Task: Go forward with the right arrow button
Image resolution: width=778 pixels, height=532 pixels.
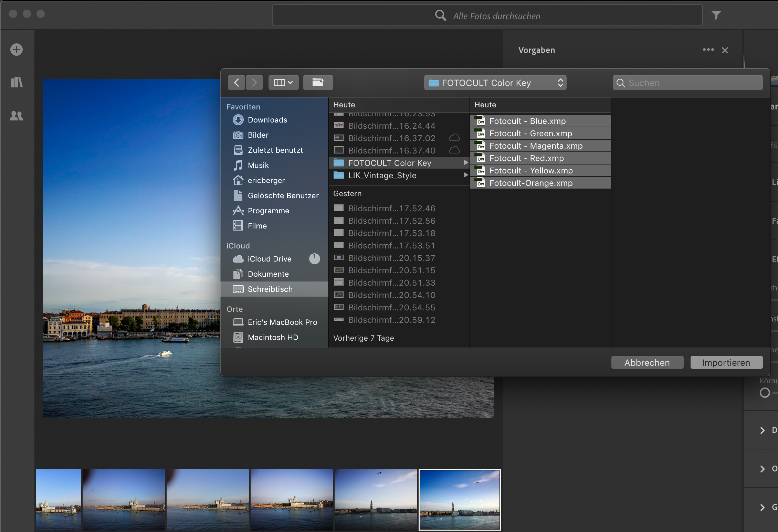Action: pyautogui.click(x=254, y=83)
